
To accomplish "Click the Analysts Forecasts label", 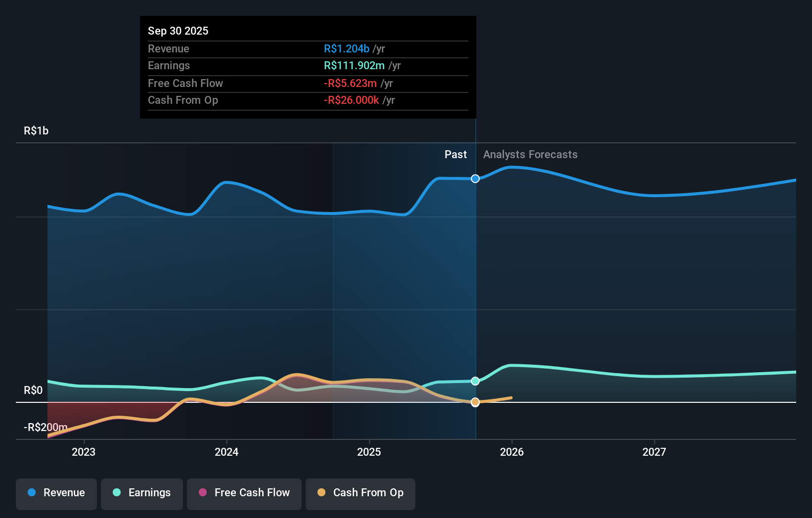I will coord(530,155).
